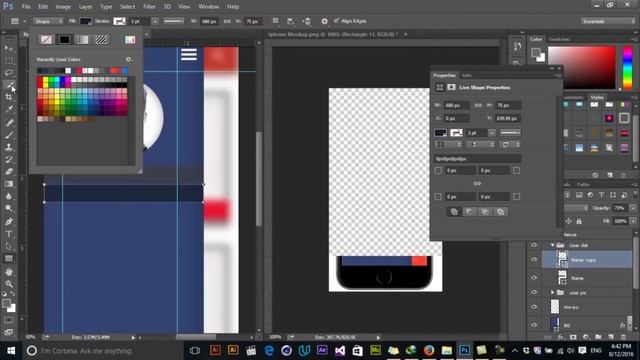Image resolution: width=640 pixels, height=360 pixels.
Task: Select the Lasso tool
Action: tap(9, 73)
